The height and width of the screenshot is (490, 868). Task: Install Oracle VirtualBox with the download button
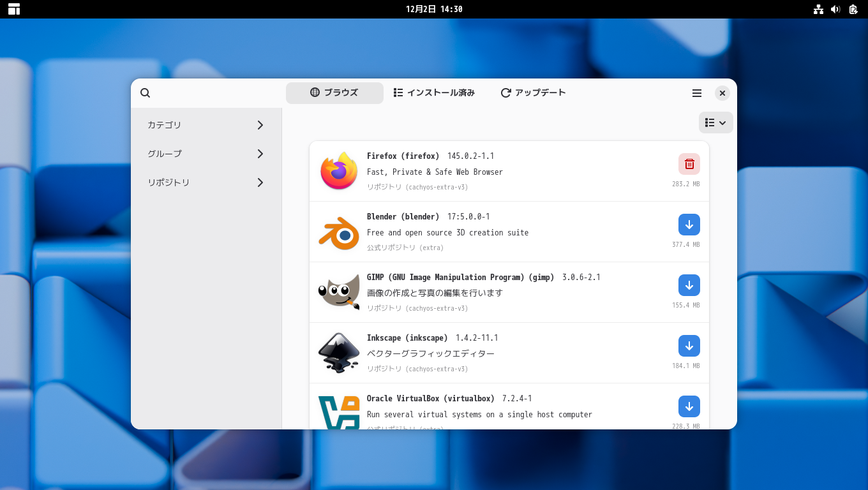click(x=689, y=406)
